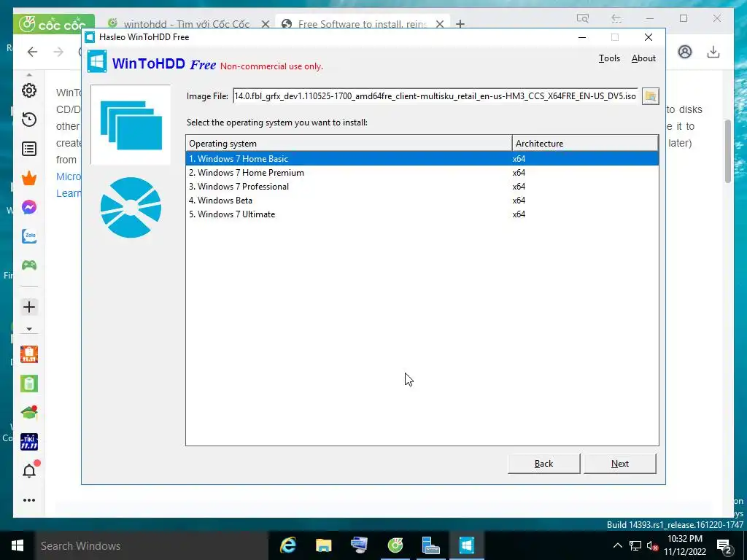Click the green clipboard sidebar icon
This screenshot has width=747, height=560.
click(29, 384)
